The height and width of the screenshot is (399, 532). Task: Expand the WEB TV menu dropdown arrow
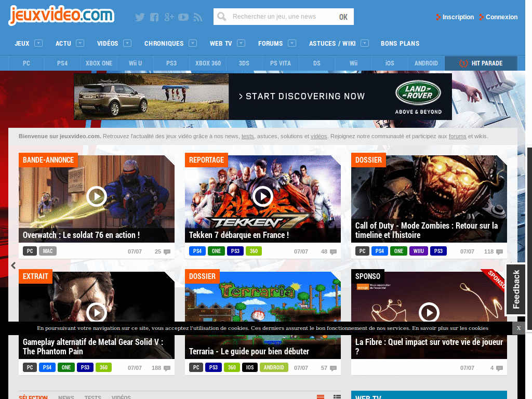pyautogui.click(x=241, y=43)
